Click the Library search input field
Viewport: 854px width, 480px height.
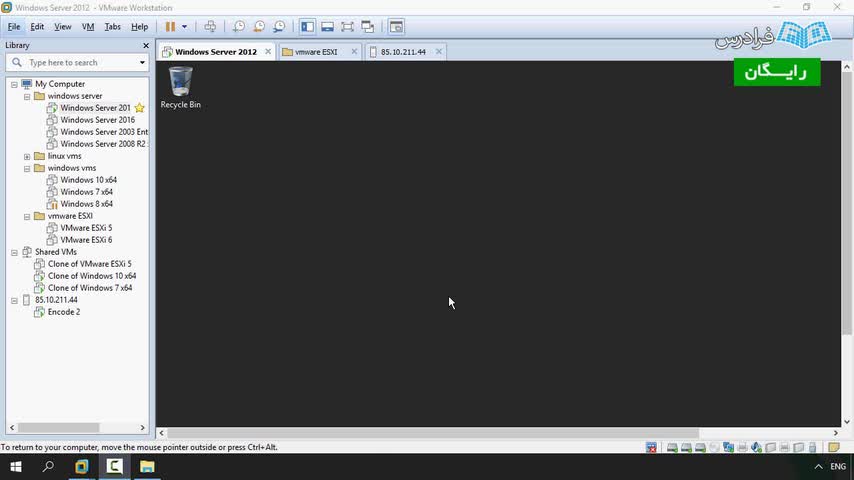point(77,63)
